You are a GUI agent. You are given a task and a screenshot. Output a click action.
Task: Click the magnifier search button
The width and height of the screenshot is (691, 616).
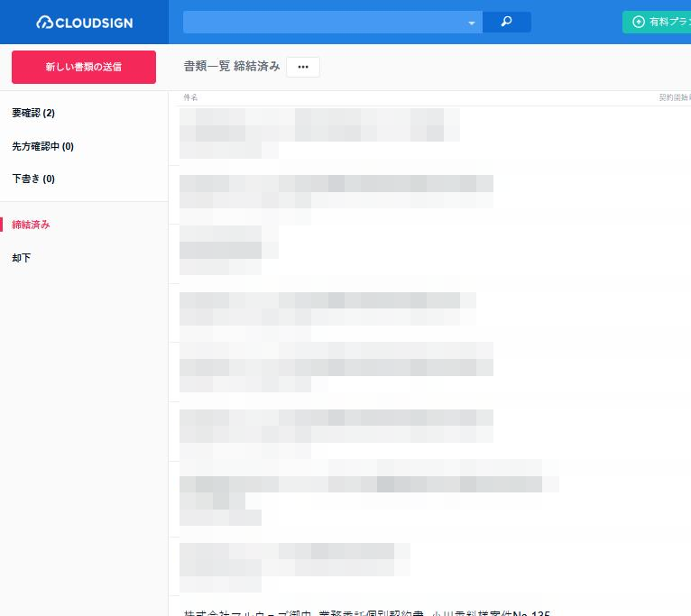pyautogui.click(x=507, y=22)
